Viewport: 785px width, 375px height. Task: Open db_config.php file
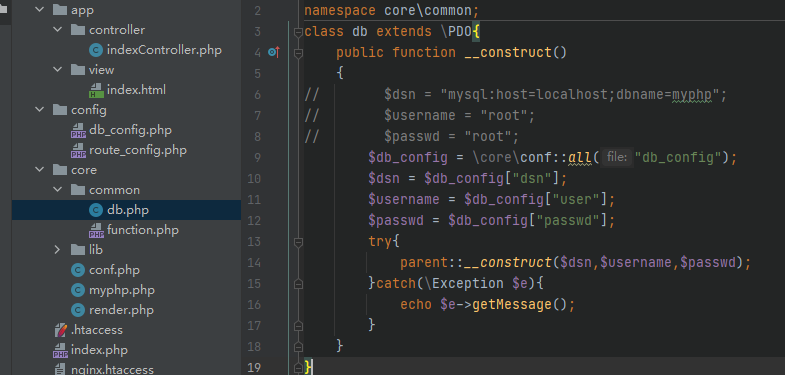tap(130, 130)
